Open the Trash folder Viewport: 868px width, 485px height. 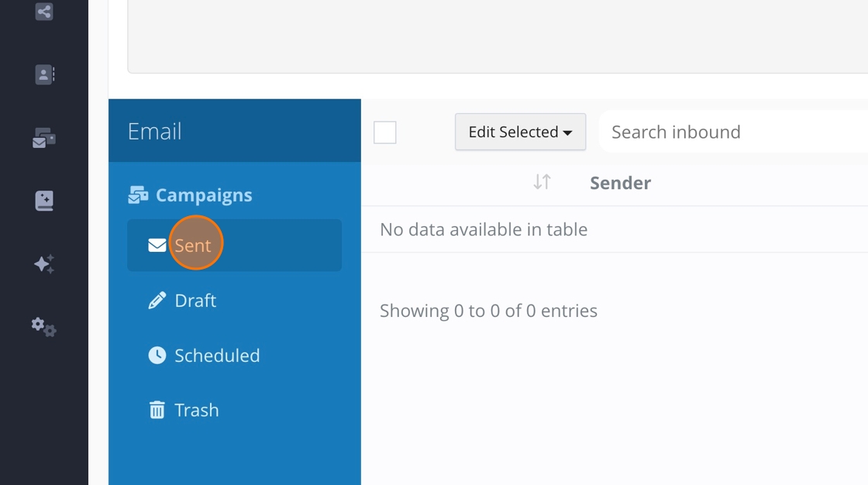[x=197, y=410]
